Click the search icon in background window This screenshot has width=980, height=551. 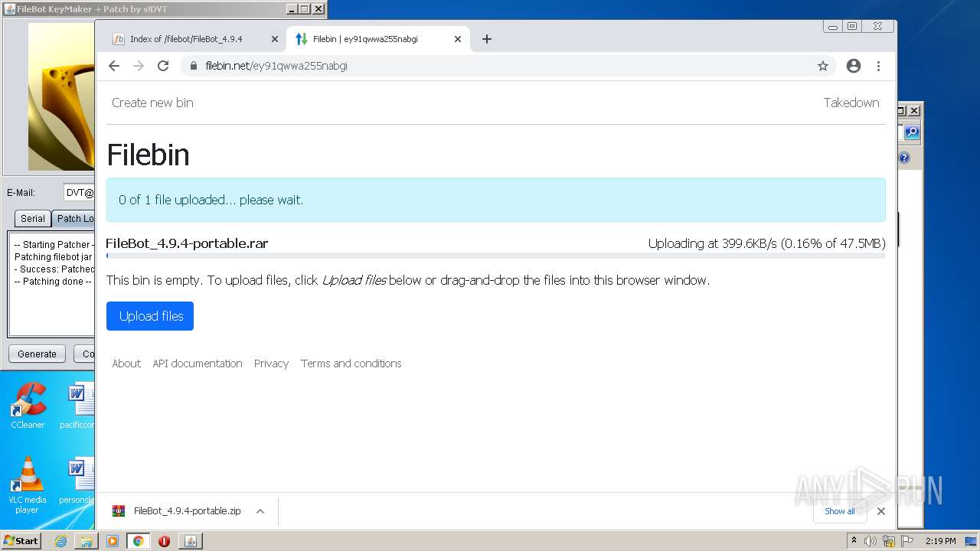tap(911, 132)
